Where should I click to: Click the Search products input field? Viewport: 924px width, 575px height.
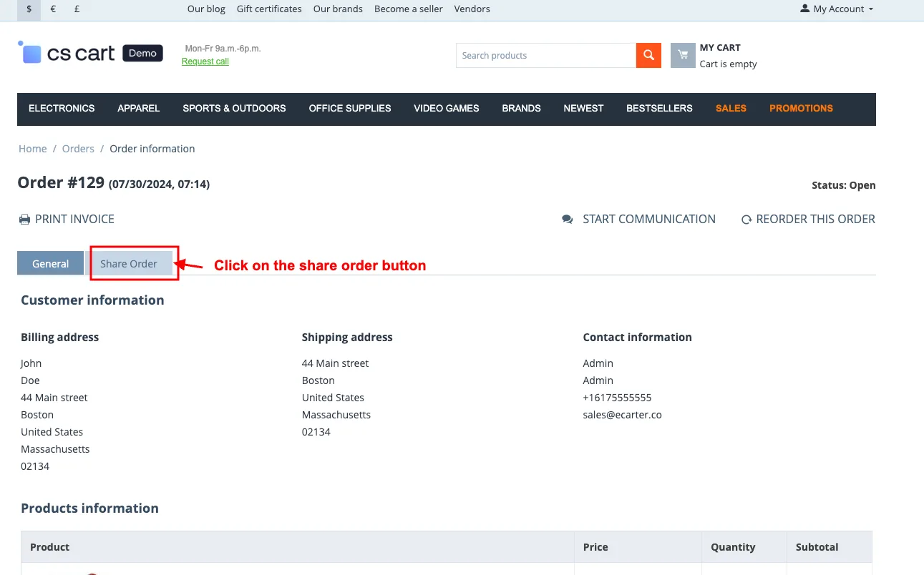(x=546, y=55)
